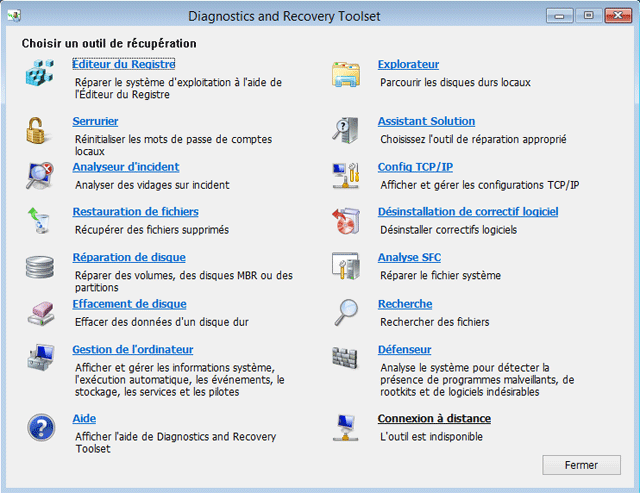640x493 pixels.
Task: Click the Effacement de disque eraser icon
Action: [x=41, y=313]
